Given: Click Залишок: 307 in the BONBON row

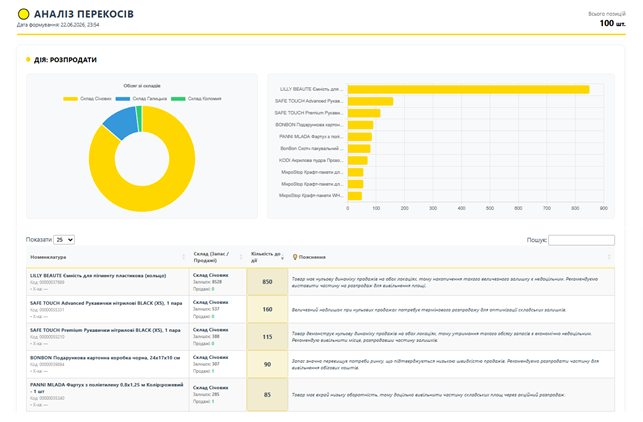Looking at the screenshot, I should (x=206, y=364).
